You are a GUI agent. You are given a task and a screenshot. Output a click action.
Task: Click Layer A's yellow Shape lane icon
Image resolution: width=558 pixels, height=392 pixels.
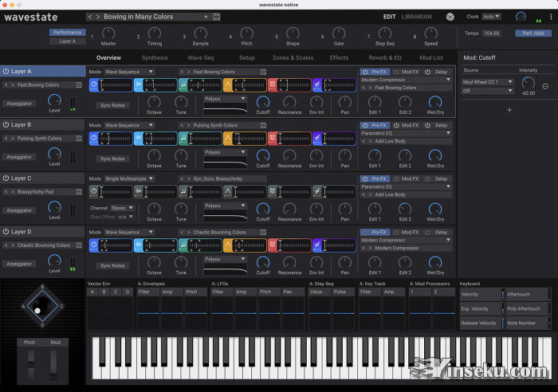(227, 84)
